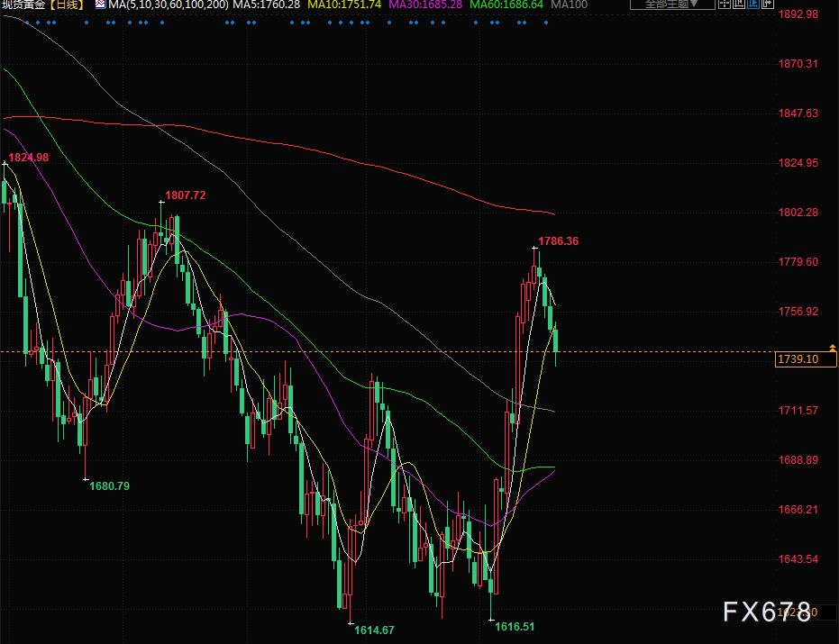Click the MA100 label
The height and width of the screenshot is (644, 839).
point(569,5)
